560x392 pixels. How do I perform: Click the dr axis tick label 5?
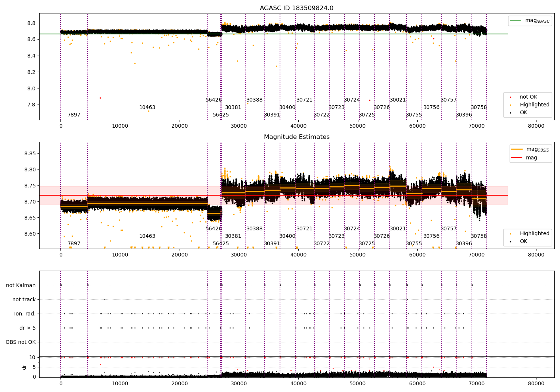point(34,367)
